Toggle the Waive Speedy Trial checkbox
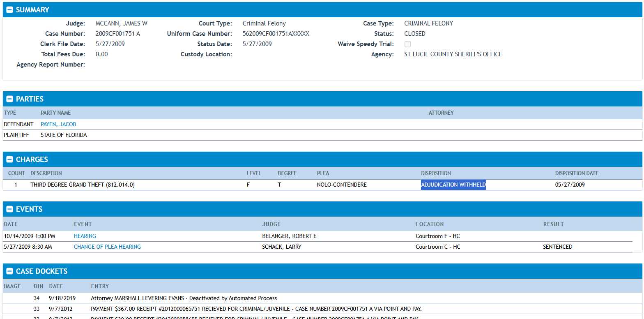Screen dimensions: 644x319 click(x=407, y=44)
